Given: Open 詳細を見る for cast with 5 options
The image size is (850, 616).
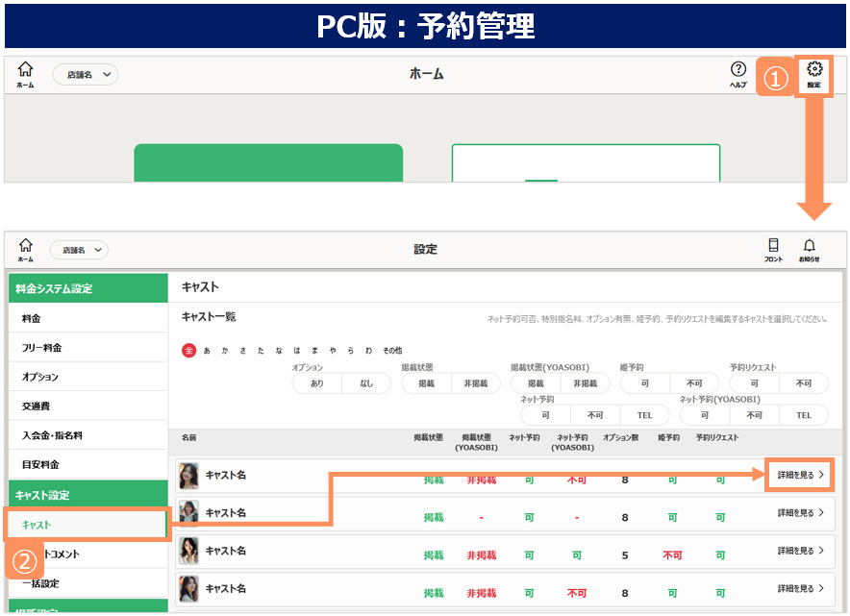Looking at the screenshot, I should (x=800, y=551).
